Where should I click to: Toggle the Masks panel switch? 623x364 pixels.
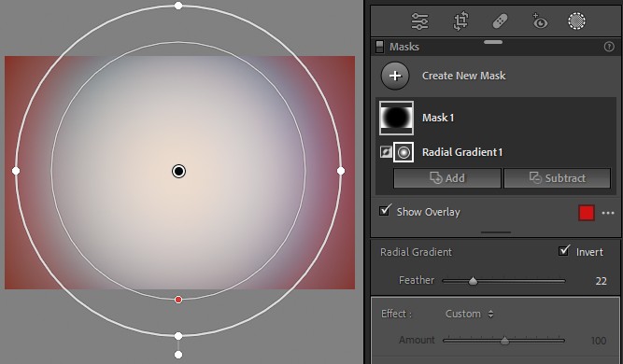point(379,47)
